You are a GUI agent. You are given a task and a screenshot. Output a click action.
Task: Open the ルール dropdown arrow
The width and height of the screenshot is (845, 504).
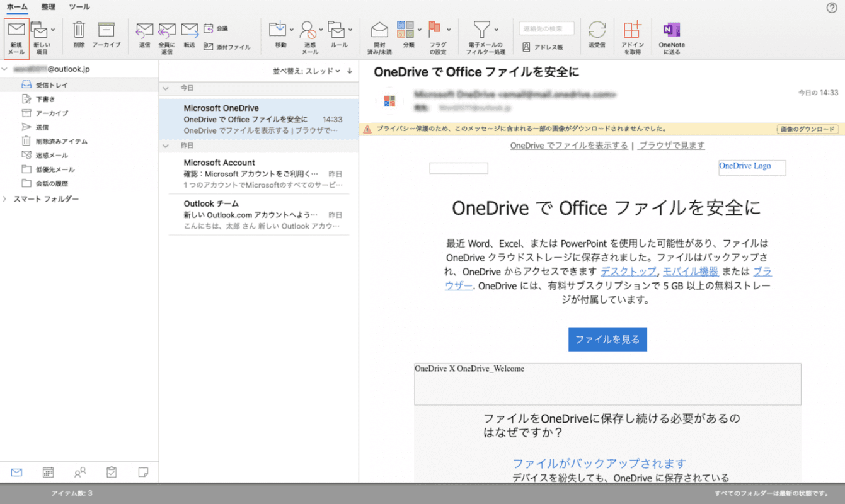350,30
